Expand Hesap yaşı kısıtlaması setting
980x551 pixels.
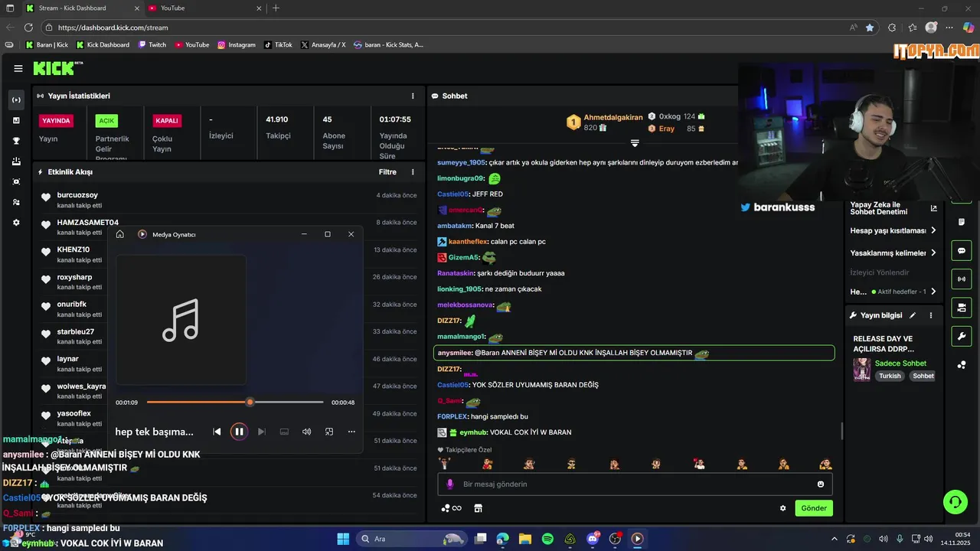point(893,230)
